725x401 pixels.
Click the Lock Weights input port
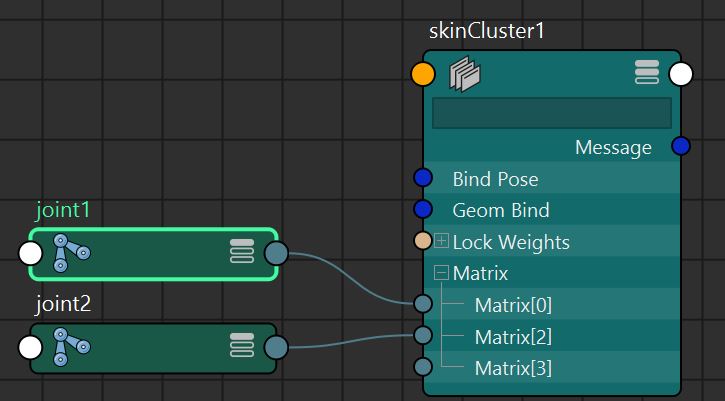[x=423, y=242]
